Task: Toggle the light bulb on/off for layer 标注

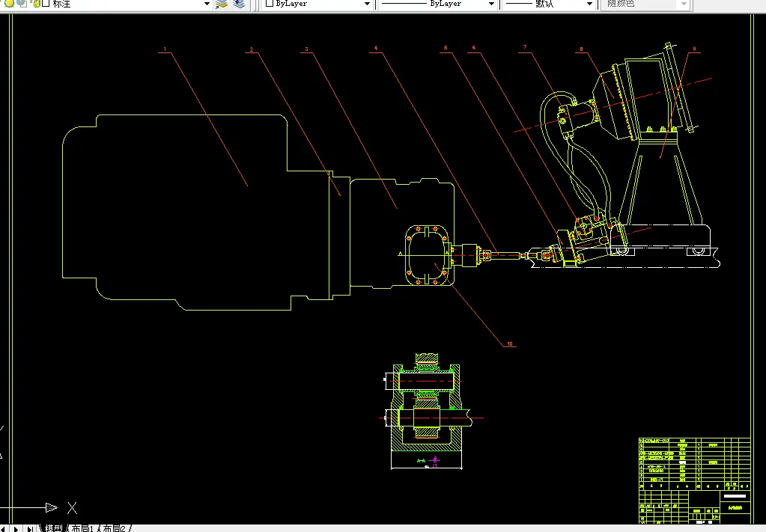Action: coord(9,4)
